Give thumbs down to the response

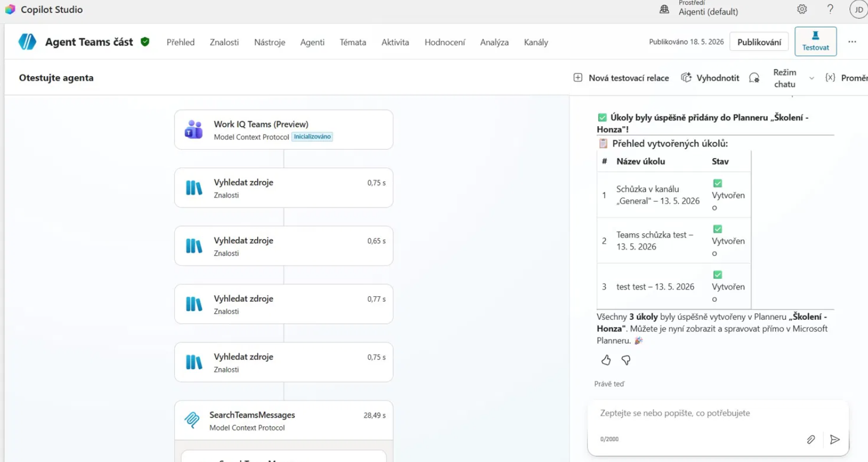[626, 360]
